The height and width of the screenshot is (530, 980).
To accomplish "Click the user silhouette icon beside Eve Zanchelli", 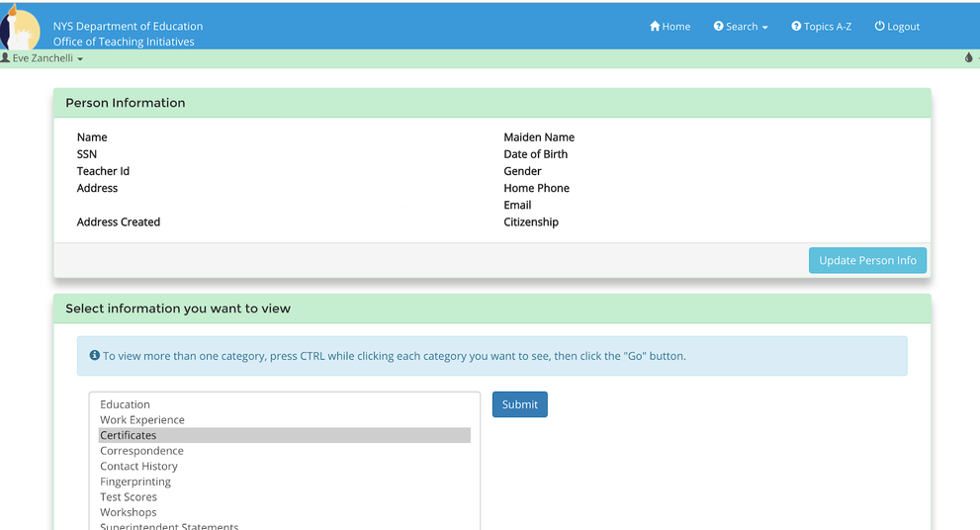I will pyautogui.click(x=6, y=58).
